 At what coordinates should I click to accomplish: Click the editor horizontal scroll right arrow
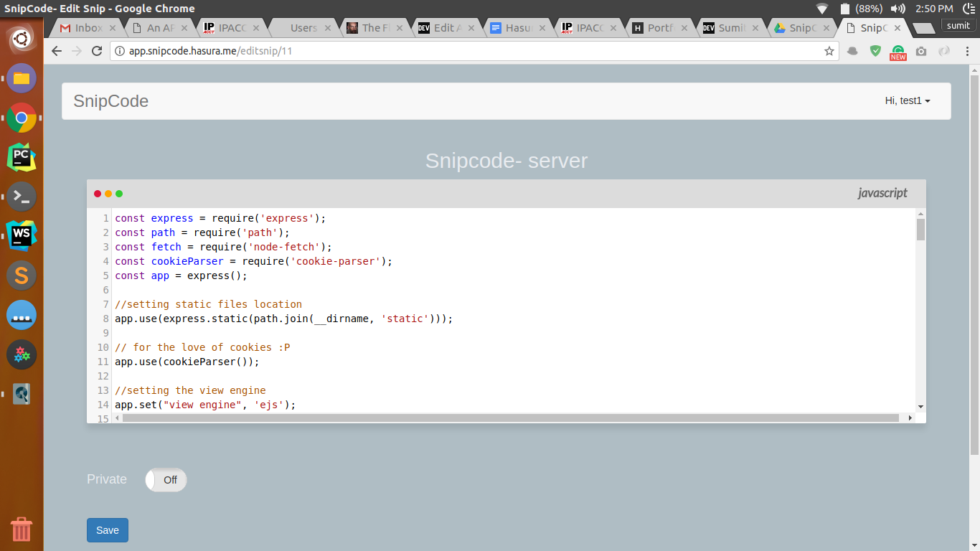click(x=910, y=418)
